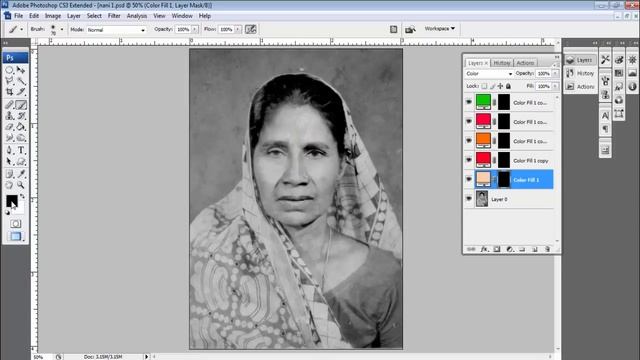Hide the orange Color Fill layer
This screenshot has height=360, width=640.
click(x=469, y=141)
